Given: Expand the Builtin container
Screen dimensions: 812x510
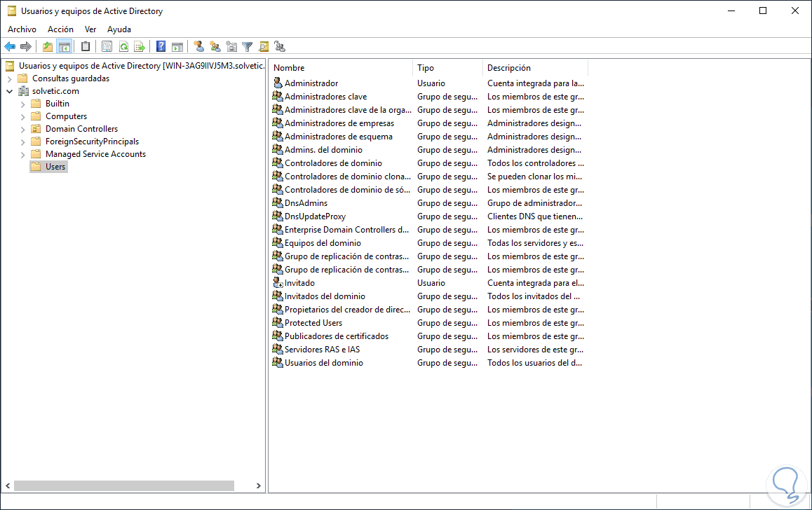Looking at the screenshot, I should [x=22, y=104].
